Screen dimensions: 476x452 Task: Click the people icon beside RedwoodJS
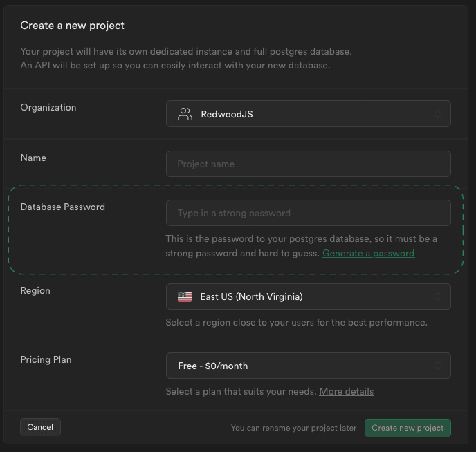(x=184, y=114)
